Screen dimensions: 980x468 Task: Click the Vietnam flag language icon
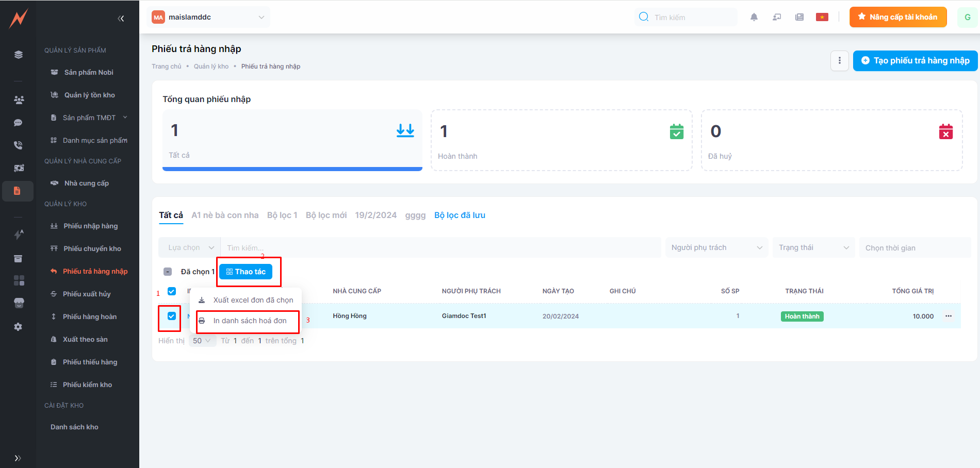pyautogui.click(x=822, y=17)
